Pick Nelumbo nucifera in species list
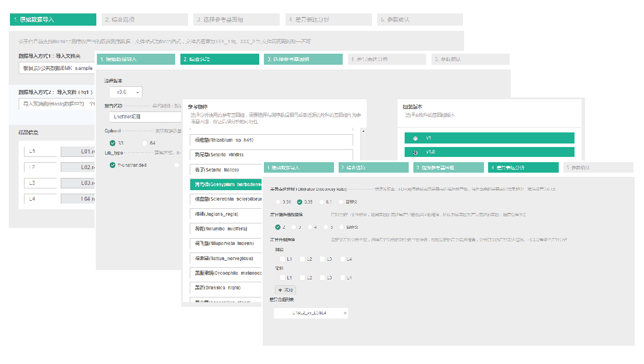The width and height of the screenshot is (644, 364). tap(271, 229)
